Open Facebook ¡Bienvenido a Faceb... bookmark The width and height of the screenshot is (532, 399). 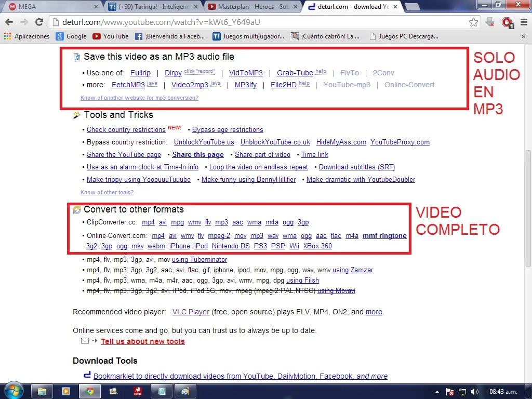(x=170, y=36)
